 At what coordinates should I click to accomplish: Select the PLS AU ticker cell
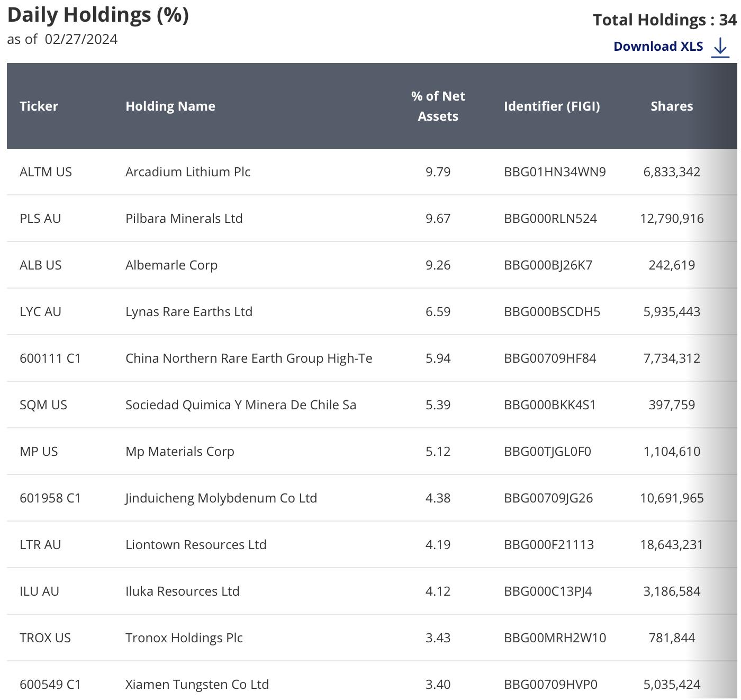pyautogui.click(x=40, y=218)
